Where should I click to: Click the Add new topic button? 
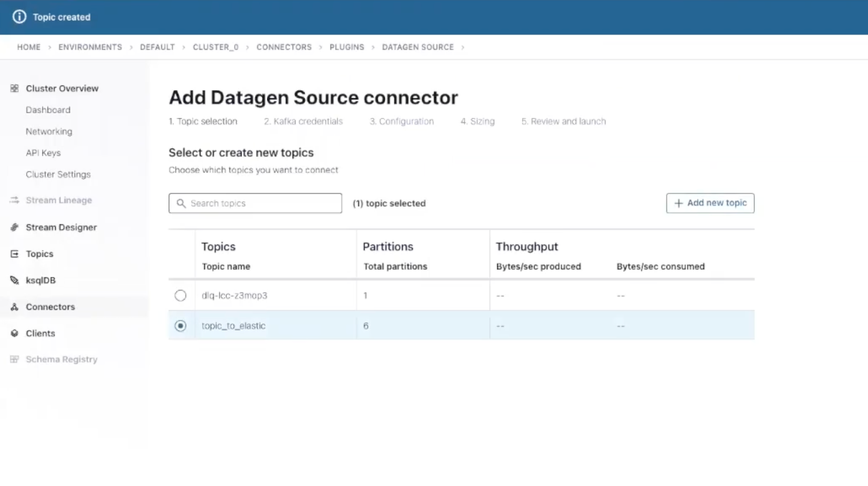710,203
